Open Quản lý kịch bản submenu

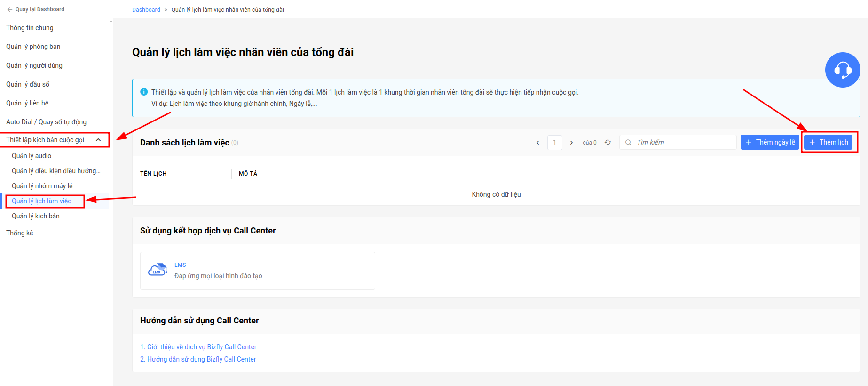click(35, 216)
